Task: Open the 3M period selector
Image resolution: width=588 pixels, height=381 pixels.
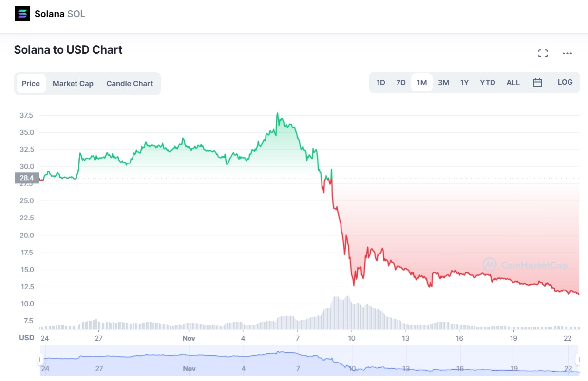Action: (x=443, y=82)
